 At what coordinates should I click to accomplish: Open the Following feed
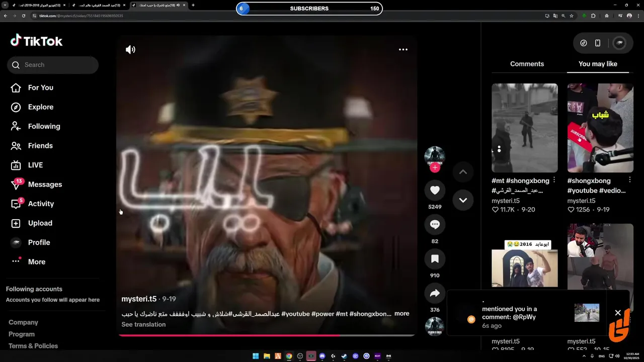[35, 126]
